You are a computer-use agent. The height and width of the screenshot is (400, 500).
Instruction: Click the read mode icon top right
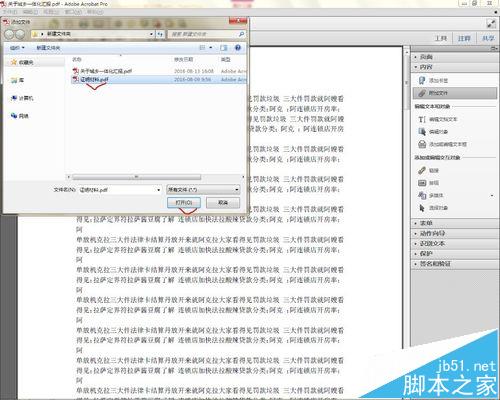491,24
